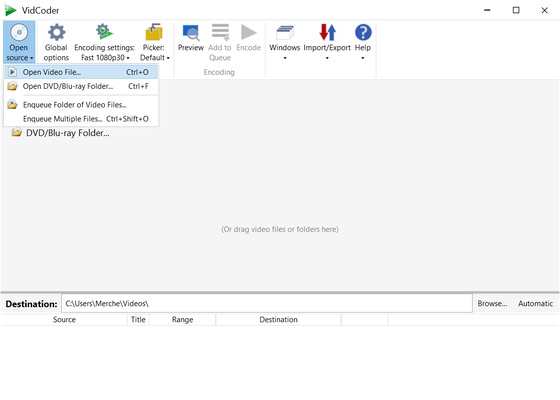Click the VidCoder logo in title bar
Screen dimensions: 560x400
click(10, 10)
